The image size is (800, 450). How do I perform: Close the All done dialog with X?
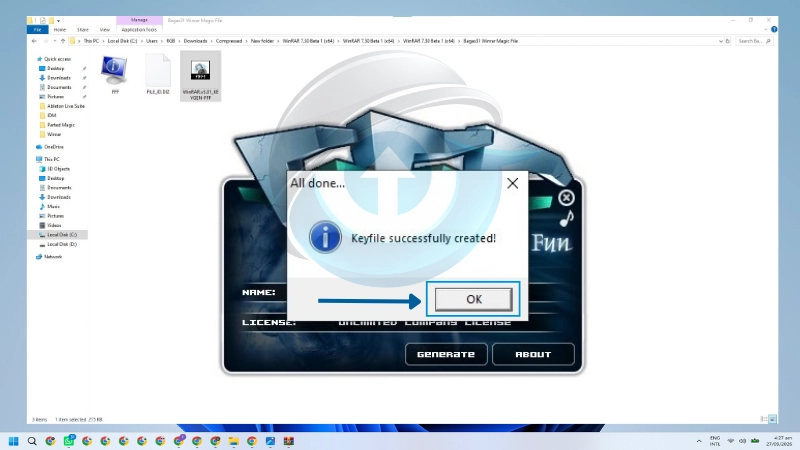[x=513, y=183]
